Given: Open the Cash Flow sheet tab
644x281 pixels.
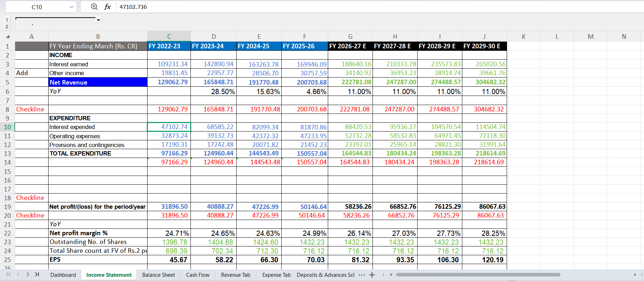Looking at the screenshot, I should pyautogui.click(x=198, y=275).
